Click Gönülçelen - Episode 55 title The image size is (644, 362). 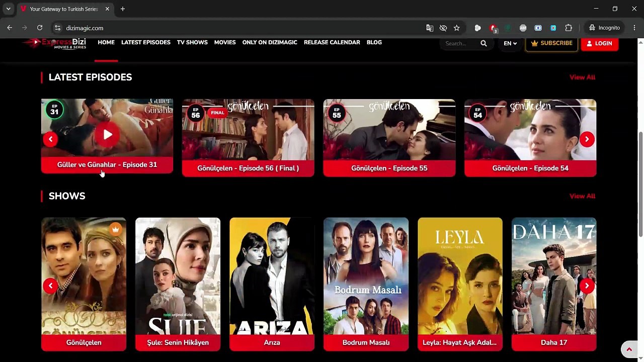click(x=389, y=168)
